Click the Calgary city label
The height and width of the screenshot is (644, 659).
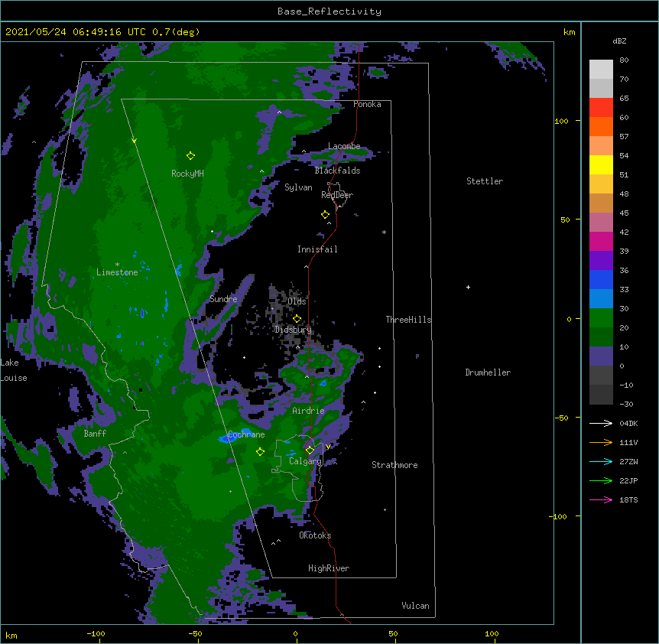305,461
